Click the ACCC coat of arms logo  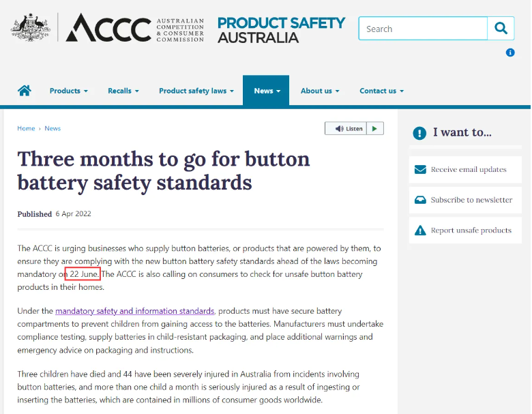[x=31, y=27]
